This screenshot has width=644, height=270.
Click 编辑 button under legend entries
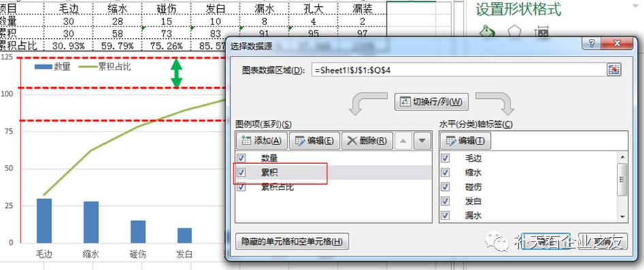315,140
